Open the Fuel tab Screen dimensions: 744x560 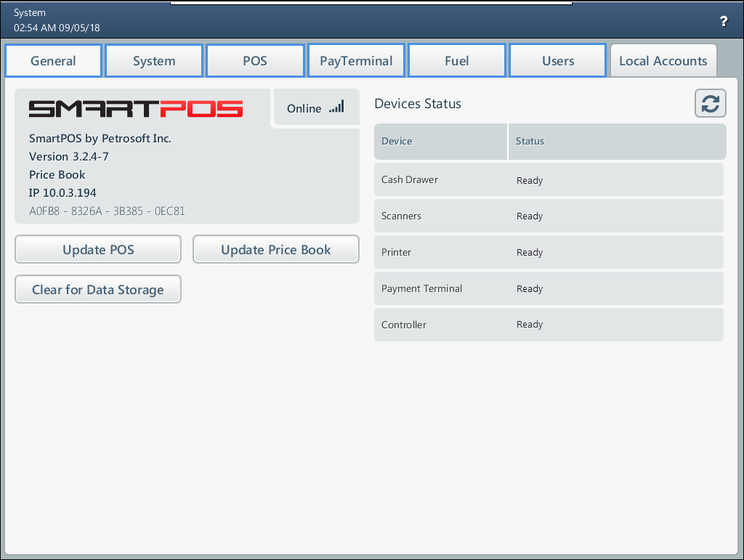pos(457,61)
